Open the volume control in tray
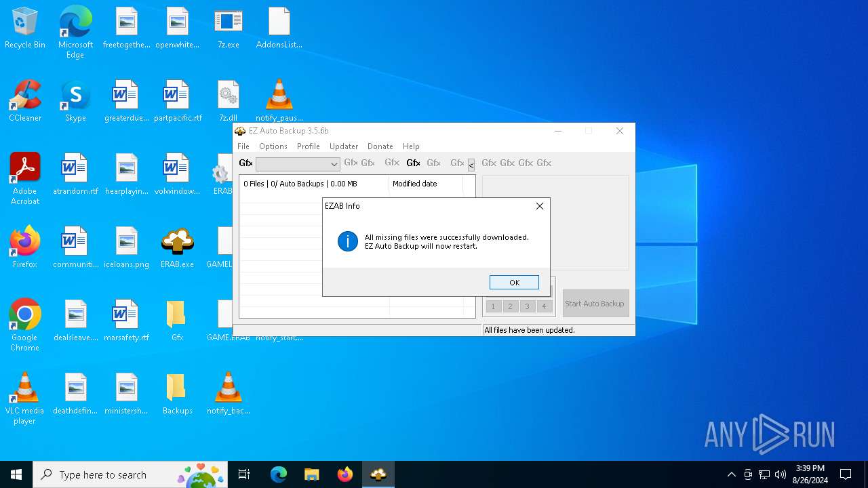 [x=781, y=474]
